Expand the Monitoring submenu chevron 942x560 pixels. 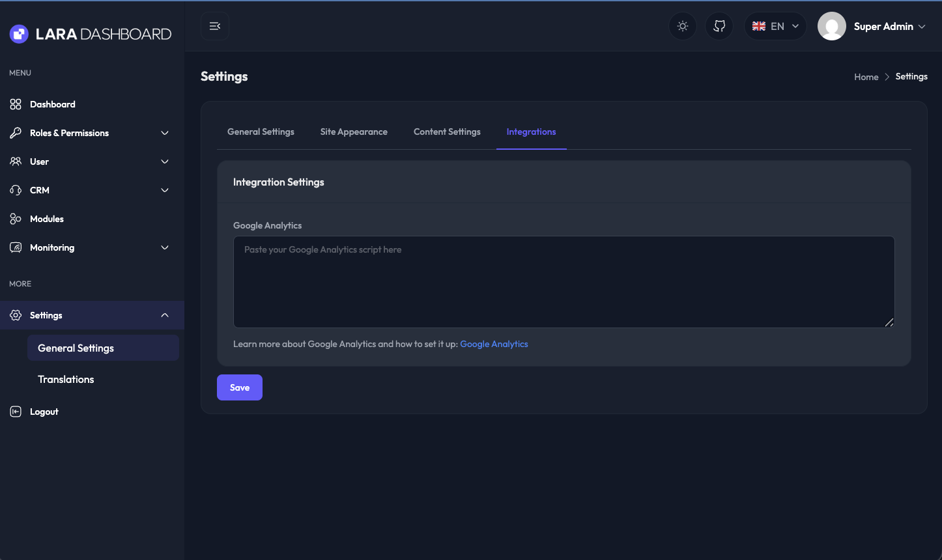click(165, 247)
